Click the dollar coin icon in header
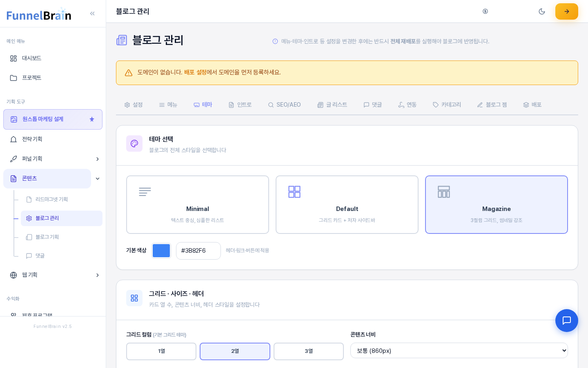The width and height of the screenshot is (588, 368). point(485,11)
